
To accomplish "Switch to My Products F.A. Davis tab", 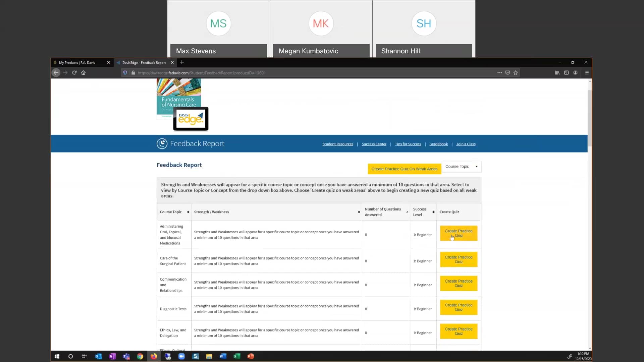I will click(x=77, y=63).
